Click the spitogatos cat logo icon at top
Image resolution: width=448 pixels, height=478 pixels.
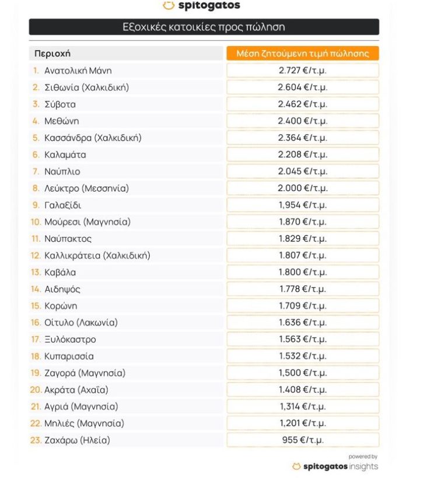[x=169, y=6]
